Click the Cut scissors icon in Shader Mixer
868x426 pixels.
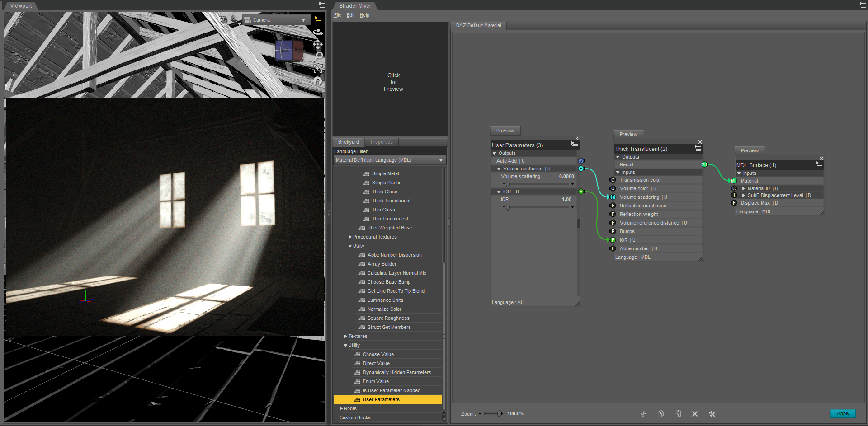click(643, 414)
